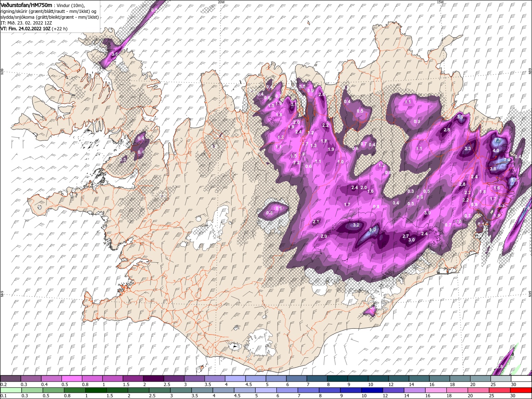This screenshot has width=532, height=399.
Task: Select bottom legend row swatch labeled 10
Action: 372,390
